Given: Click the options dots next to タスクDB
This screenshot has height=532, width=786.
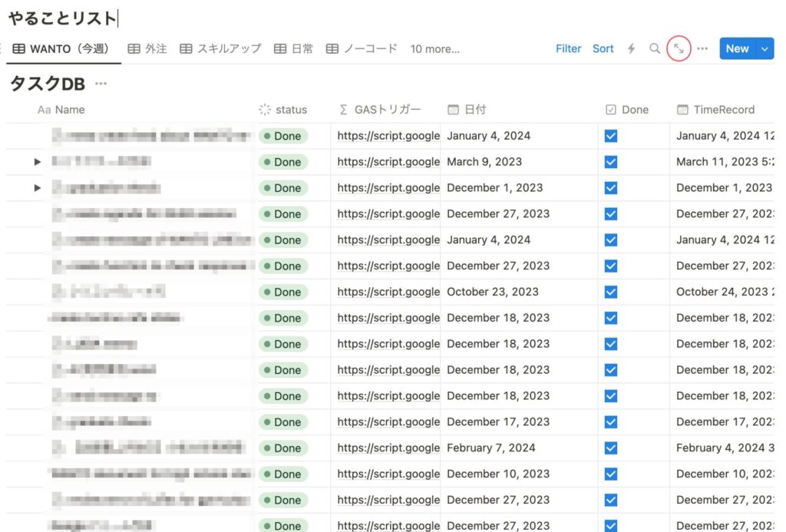Looking at the screenshot, I should pyautogui.click(x=100, y=83).
